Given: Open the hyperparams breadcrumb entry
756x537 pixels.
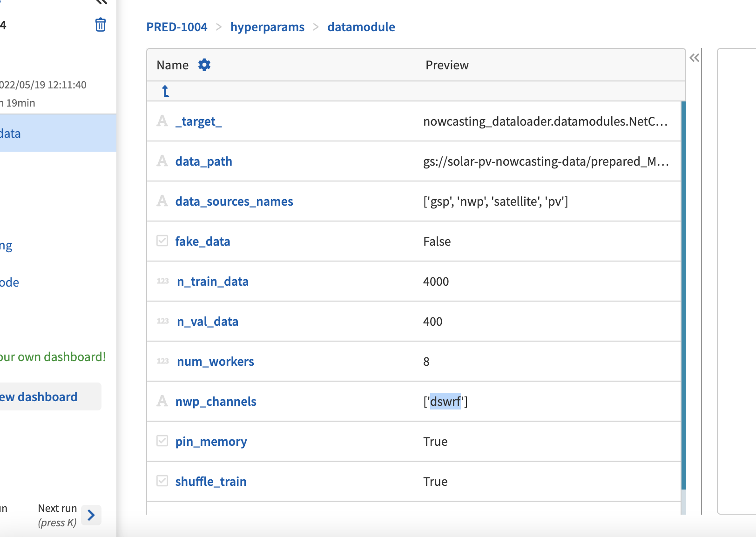Looking at the screenshot, I should (267, 27).
